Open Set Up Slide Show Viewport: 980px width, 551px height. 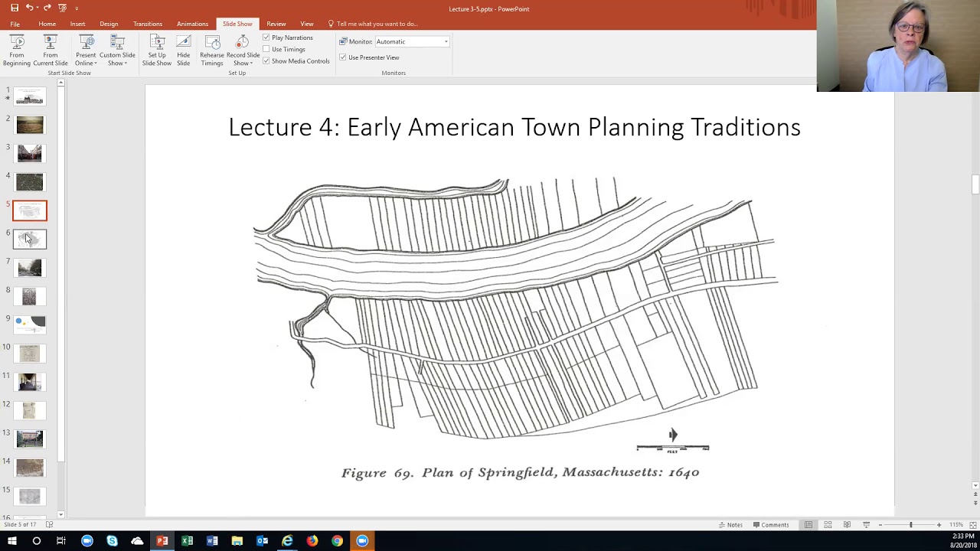pyautogui.click(x=157, y=49)
